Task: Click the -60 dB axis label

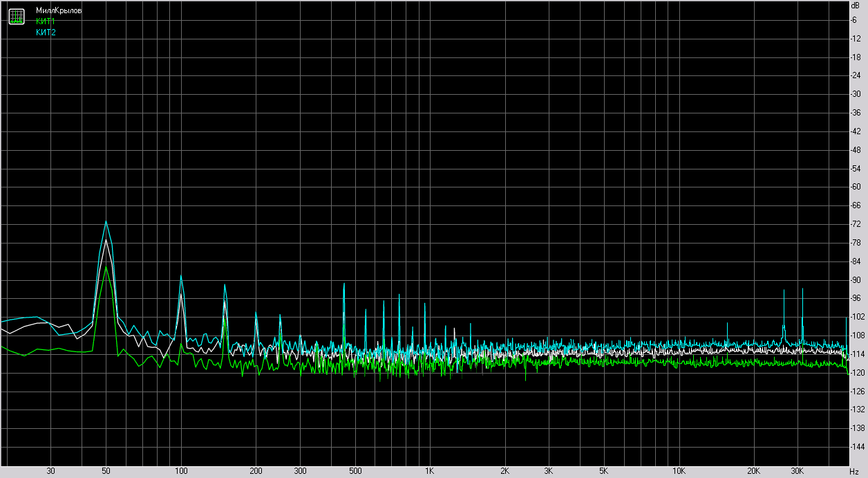Action: pos(856,187)
